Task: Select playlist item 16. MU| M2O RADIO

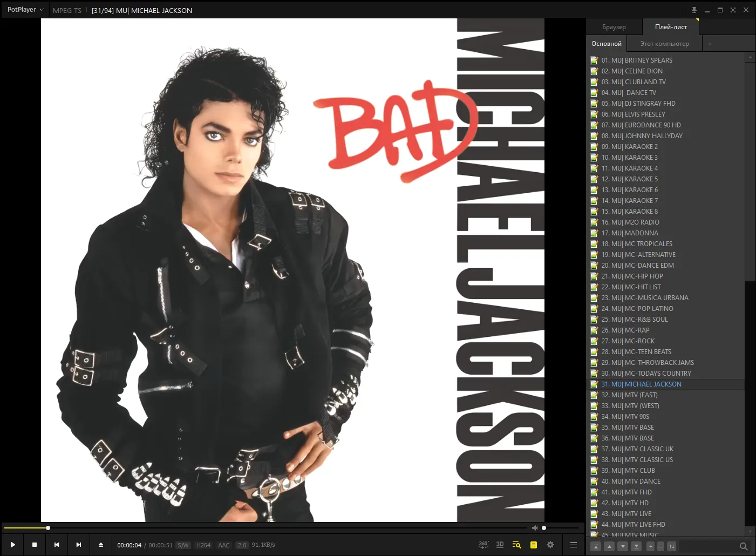Action: 665,222
